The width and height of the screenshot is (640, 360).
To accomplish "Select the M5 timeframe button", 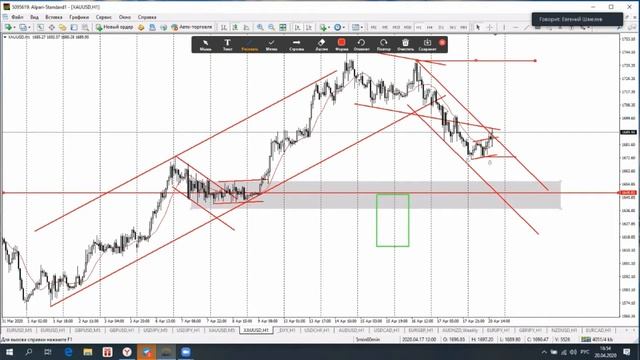I will click(384, 27).
